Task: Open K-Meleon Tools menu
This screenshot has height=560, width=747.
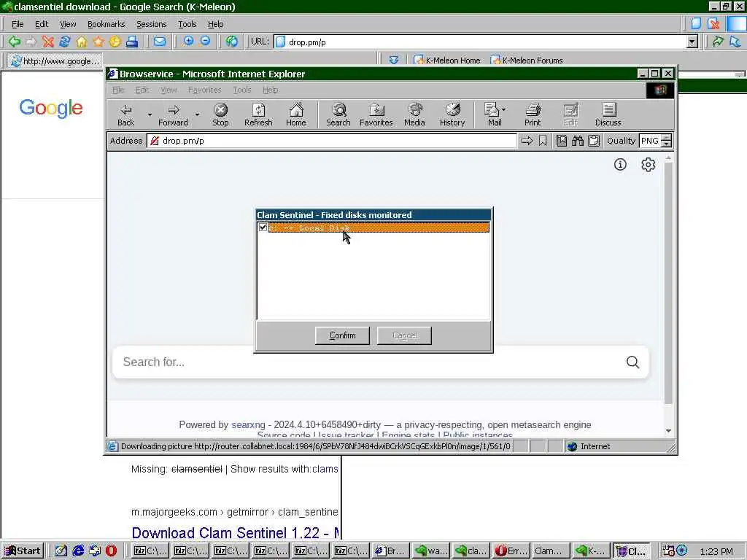Action: pyautogui.click(x=187, y=24)
